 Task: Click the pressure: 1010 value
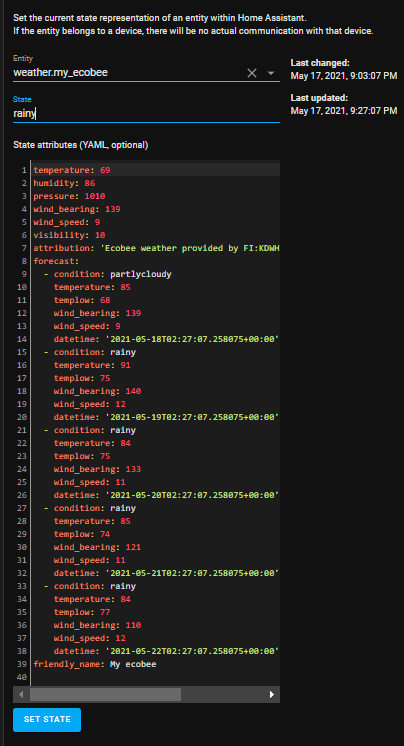(95, 196)
